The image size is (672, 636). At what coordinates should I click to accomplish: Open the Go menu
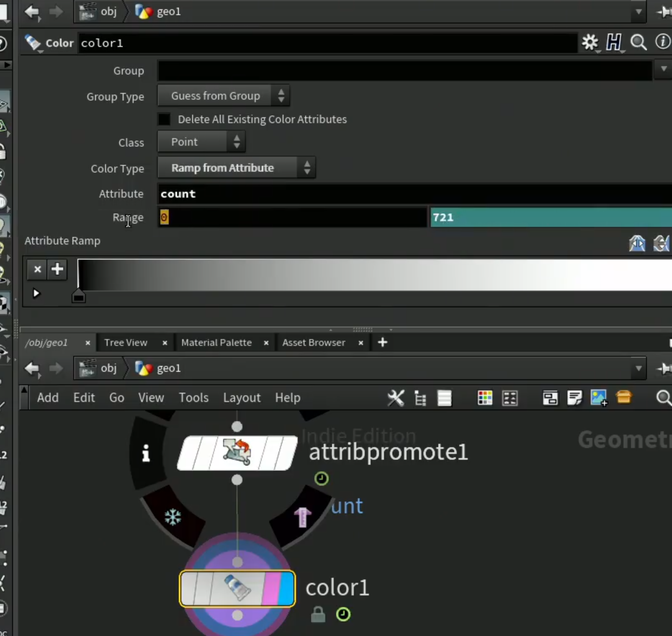coord(117,398)
